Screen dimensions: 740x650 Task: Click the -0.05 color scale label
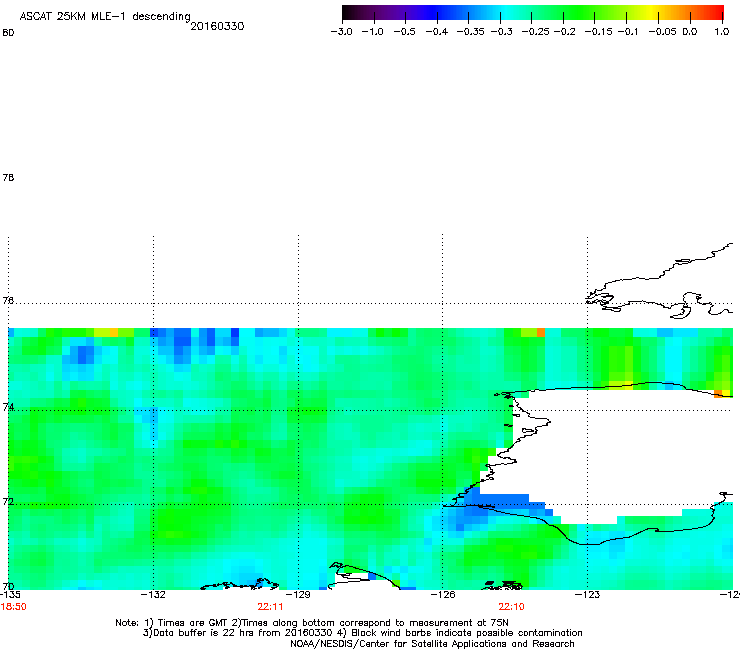(663, 32)
